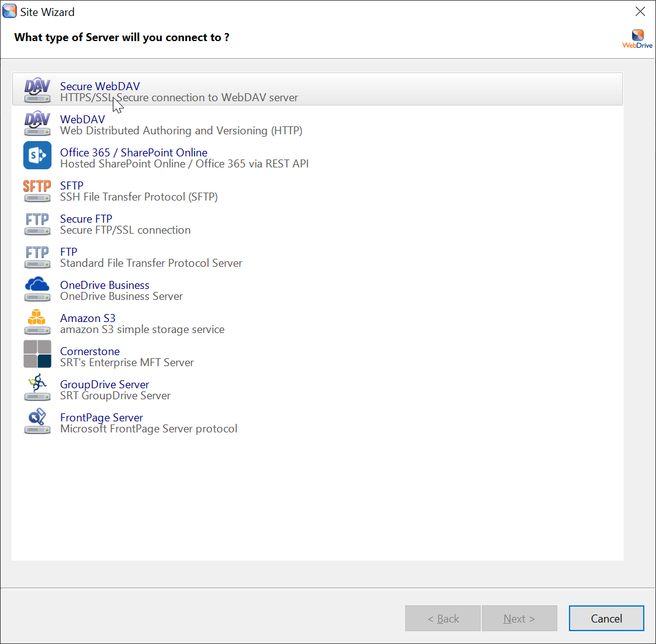
Task: Click the Amazon S3 cubes icon
Action: point(37,321)
